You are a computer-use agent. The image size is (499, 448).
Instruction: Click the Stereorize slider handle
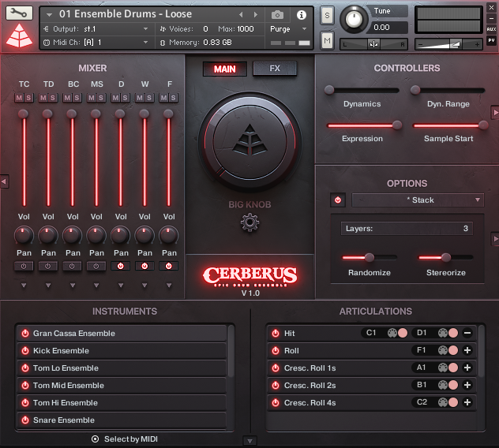click(446, 257)
